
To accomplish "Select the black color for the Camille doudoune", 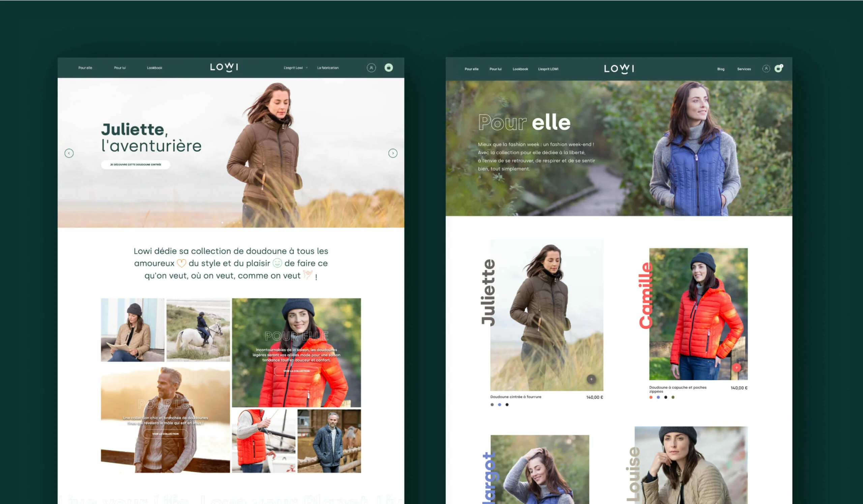I will tap(665, 397).
